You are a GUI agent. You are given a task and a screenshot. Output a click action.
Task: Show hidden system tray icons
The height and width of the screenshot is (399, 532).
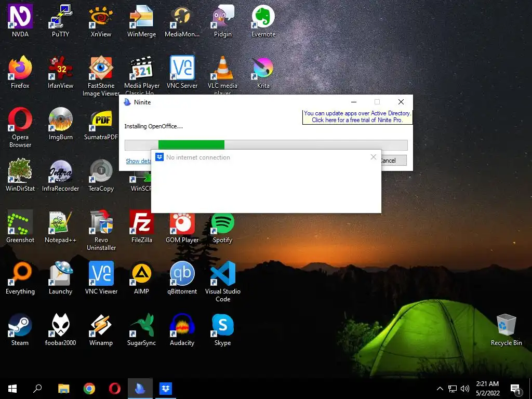(440, 389)
